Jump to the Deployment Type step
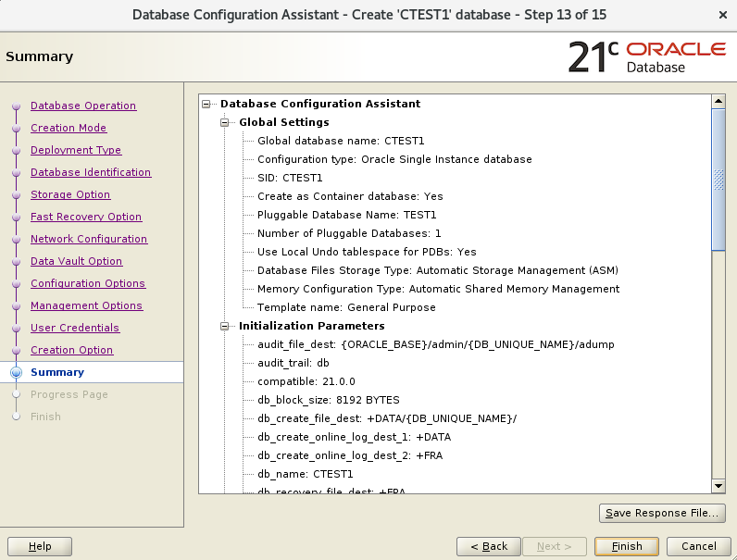Image resolution: width=737 pixels, height=560 pixels. pos(76,150)
